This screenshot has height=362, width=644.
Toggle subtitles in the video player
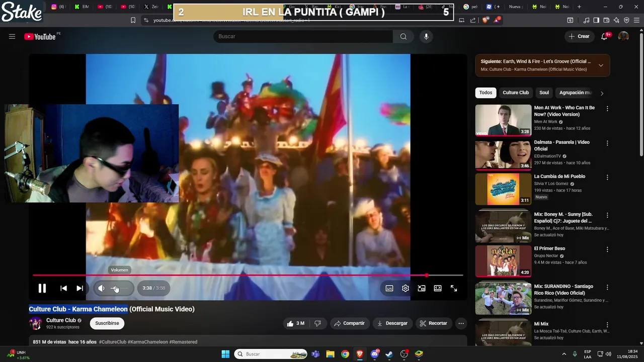(x=389, y=288)
